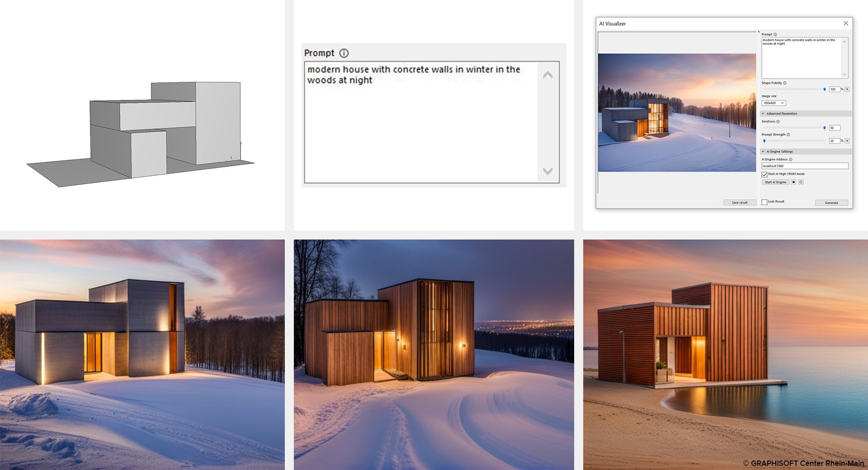Click the Start AI Engine button
The image size is (868, 470).
[775, 183]
